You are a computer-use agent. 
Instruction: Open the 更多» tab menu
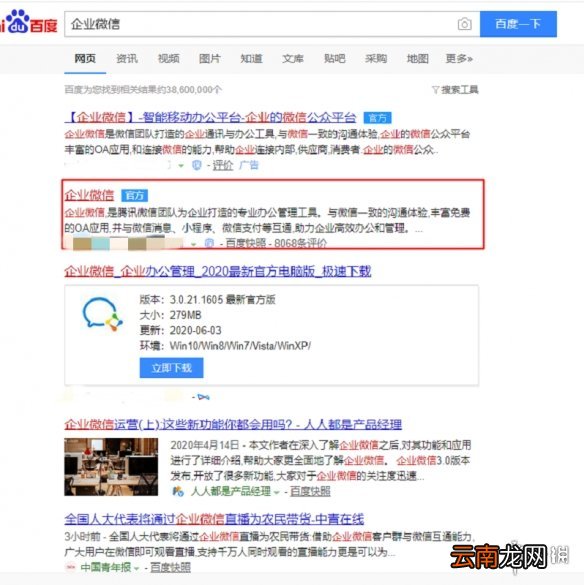pos(459,59)
